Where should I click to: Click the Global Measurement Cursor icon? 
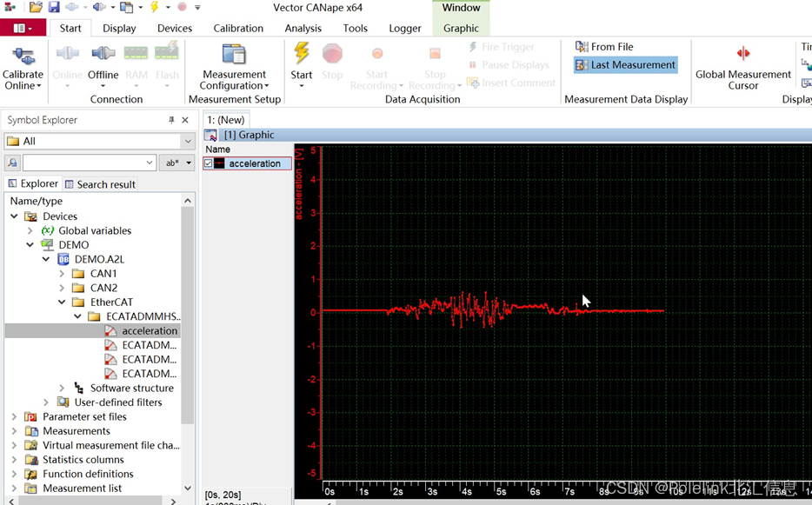743,53
